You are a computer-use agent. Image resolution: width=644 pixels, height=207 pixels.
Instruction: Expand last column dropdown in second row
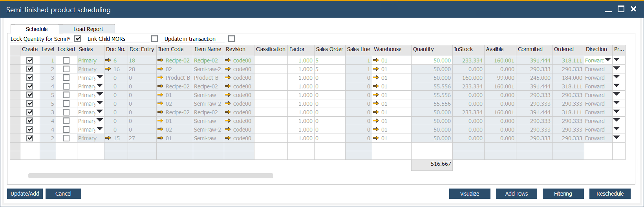tap(617, 68)
